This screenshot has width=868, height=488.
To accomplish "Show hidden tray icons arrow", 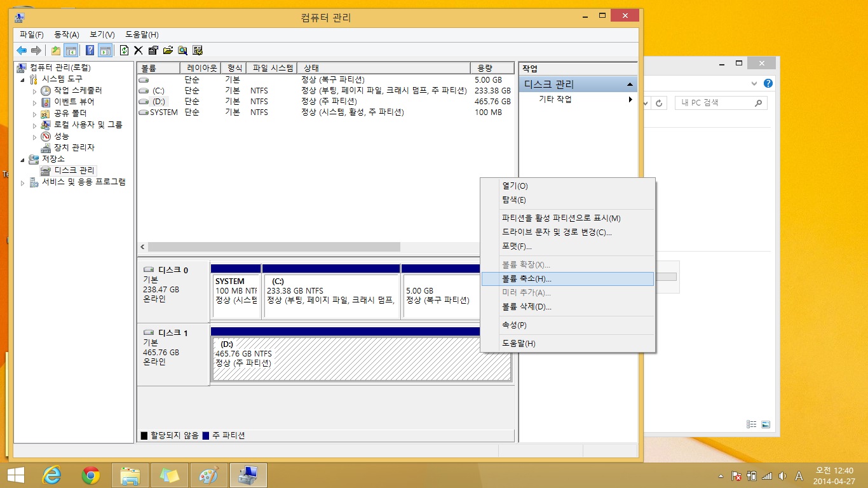I will point(721,476).
